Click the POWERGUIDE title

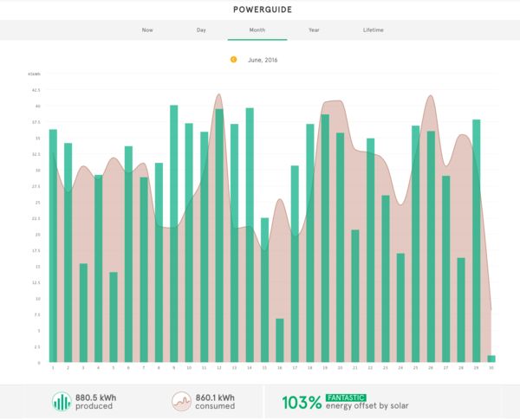263,10
